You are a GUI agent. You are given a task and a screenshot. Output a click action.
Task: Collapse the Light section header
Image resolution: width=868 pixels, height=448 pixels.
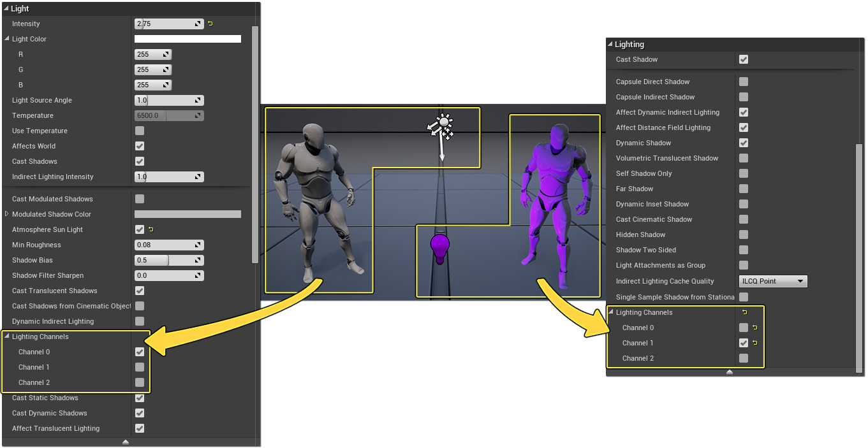(6, 9)
